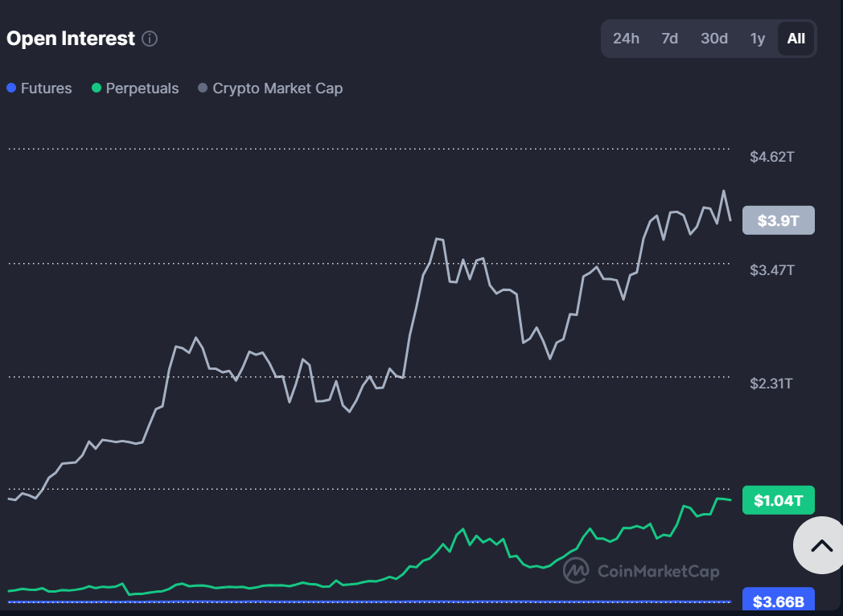Hide the Perpetuals series via legend
Image resolution: width=843 pixels, height=616 pixels.
click(x=135, y=88)
